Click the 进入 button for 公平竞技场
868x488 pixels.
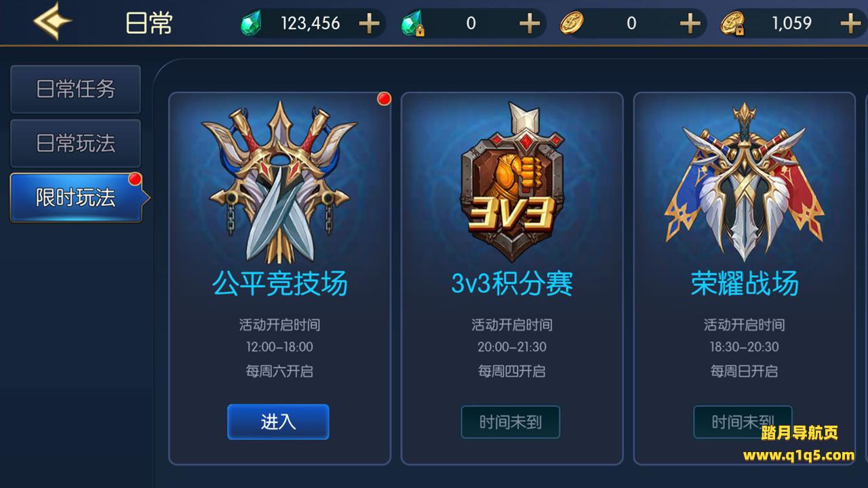coord(278,422)
